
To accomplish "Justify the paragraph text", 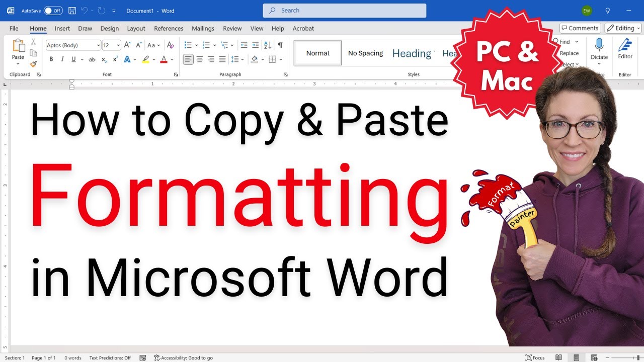I will coord(222,59).
